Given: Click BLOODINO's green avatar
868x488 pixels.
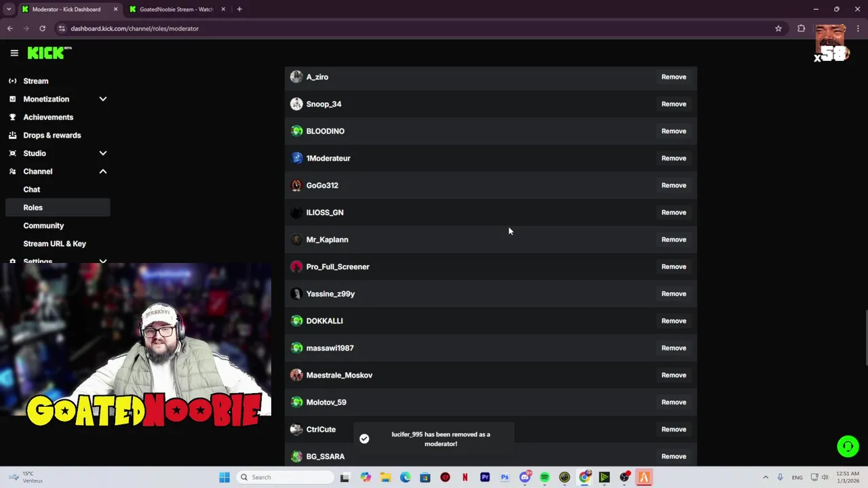Looking at the screenshot, I should [296, 131].
